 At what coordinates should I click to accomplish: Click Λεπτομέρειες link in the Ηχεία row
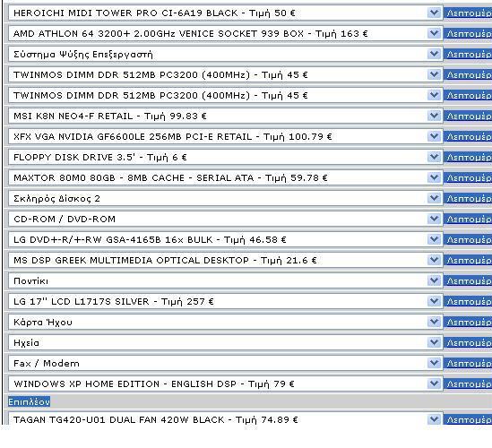coord(468,342)
